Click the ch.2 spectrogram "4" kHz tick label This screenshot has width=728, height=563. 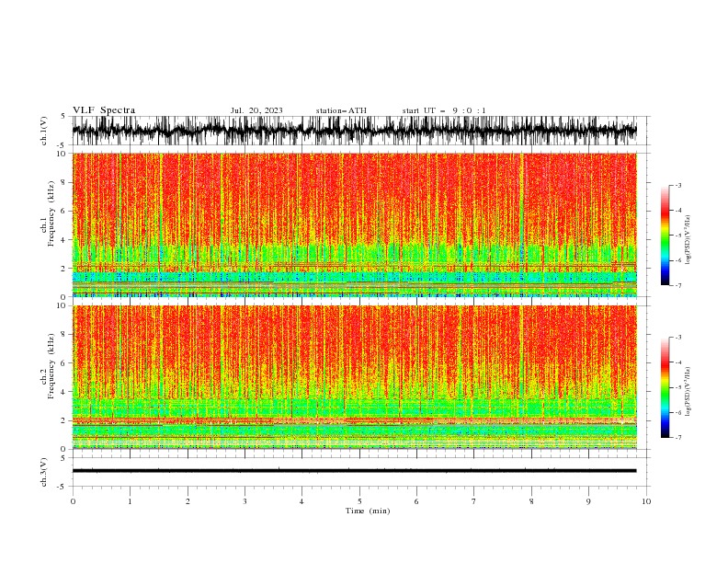[64, 392]
